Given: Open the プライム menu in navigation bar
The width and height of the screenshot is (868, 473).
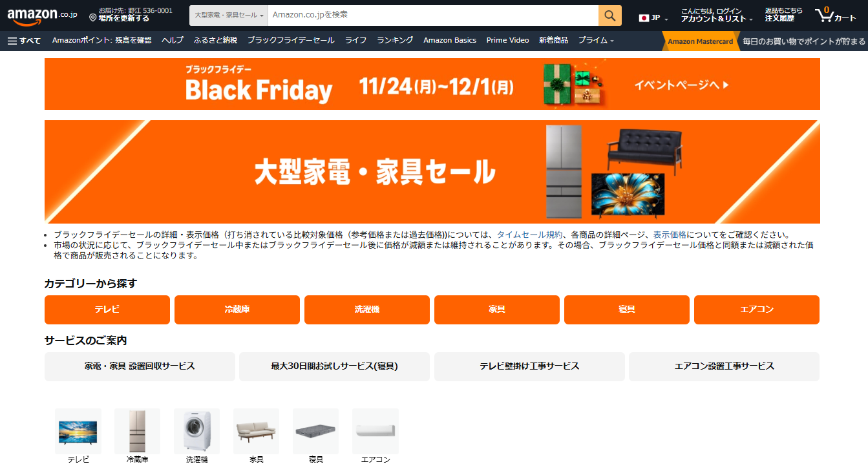Looking at the screenshot, I should (x=596, y=41).
